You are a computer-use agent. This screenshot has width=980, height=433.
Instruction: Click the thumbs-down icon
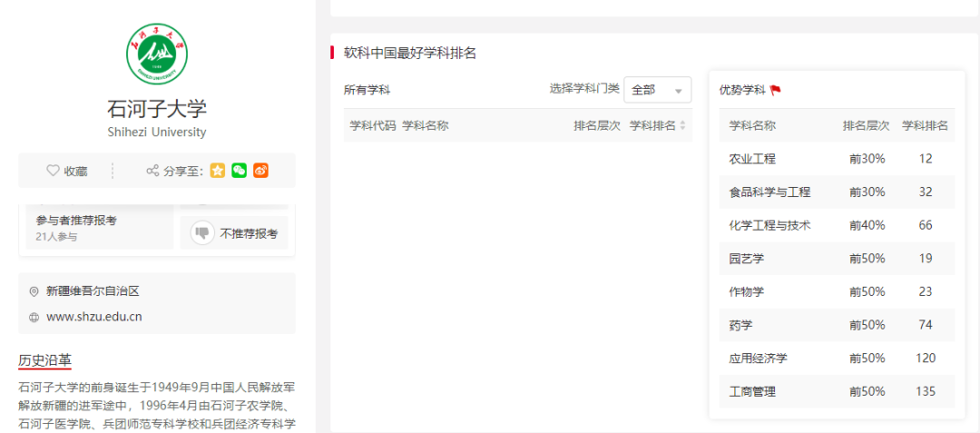pyautogui.click(x=202, y=233)
